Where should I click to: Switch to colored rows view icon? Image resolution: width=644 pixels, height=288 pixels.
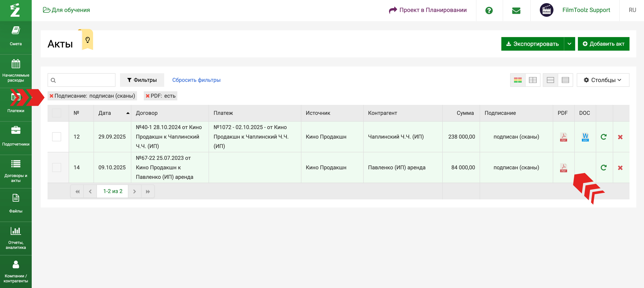coord(517,80)
